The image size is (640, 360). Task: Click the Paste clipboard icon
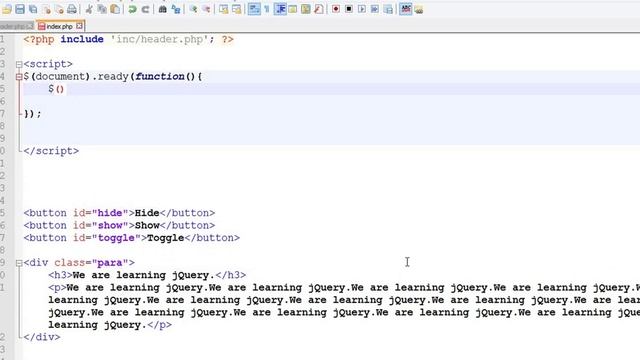[x=115, y=9]
